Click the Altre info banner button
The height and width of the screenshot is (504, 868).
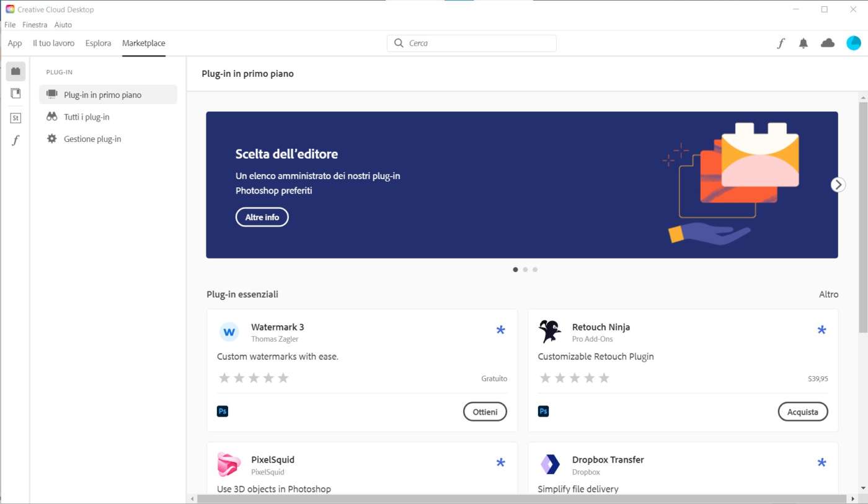pyautogui.click(x=262, y=217)
